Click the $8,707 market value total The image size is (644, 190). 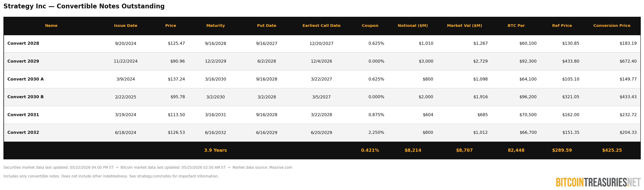(x=465, y=150)
